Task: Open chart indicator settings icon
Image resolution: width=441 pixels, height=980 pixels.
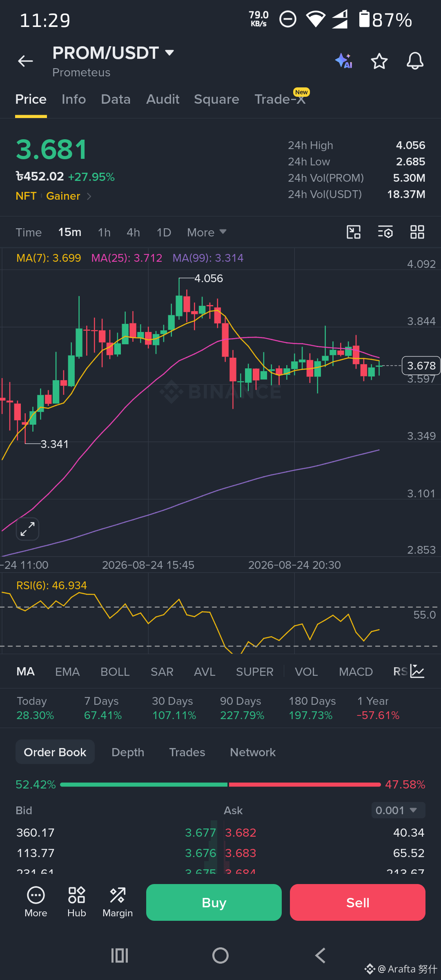Action: tap(385, 232)
